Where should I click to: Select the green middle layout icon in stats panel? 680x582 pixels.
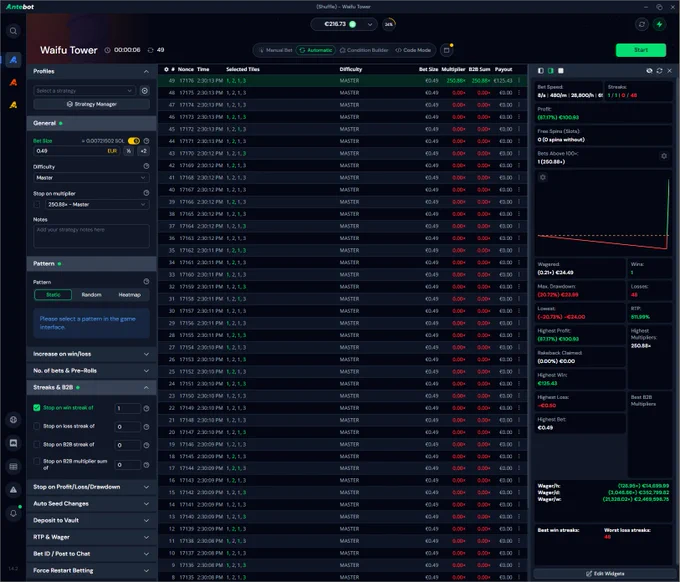point(551,71)
